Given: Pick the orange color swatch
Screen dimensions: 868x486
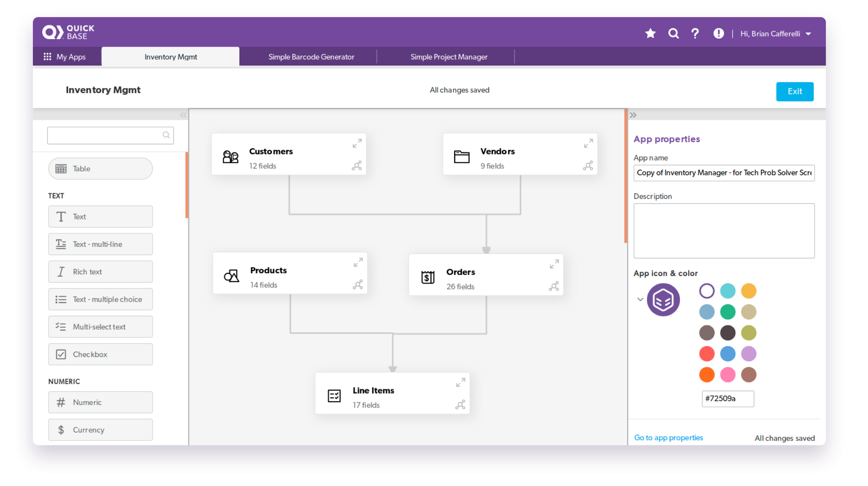Looking at the screenshot, I should pyautogui.click(x=707, y=375).
